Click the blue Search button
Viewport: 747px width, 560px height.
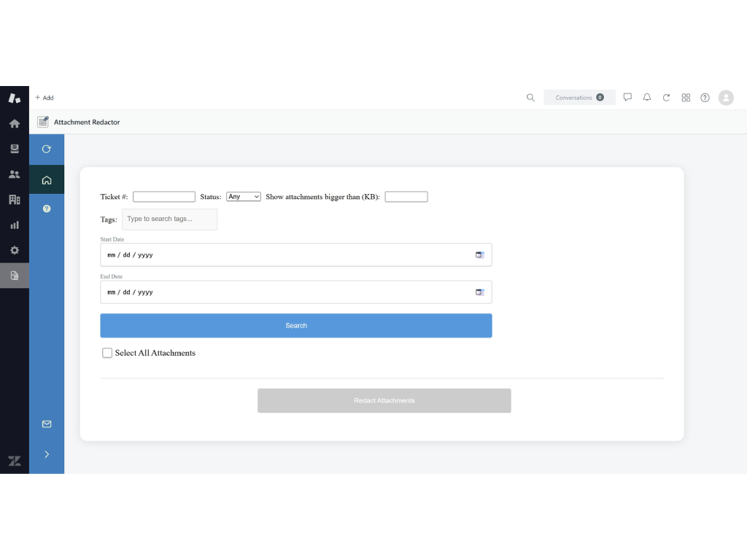[x=296, y=326]
